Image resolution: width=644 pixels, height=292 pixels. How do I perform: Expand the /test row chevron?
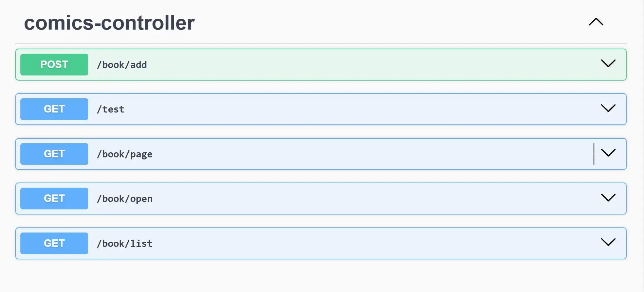click(x=608, y=108)
